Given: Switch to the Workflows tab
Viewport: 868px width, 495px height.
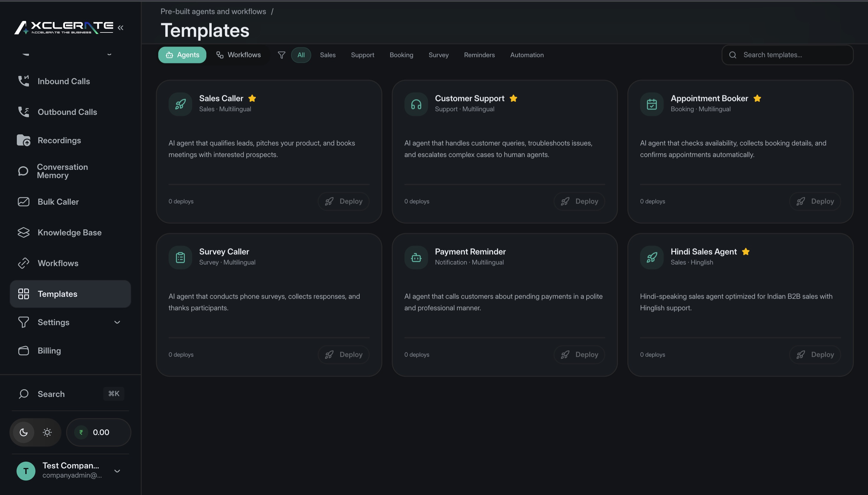Looking at the screenshot, I should pos(239,55).
